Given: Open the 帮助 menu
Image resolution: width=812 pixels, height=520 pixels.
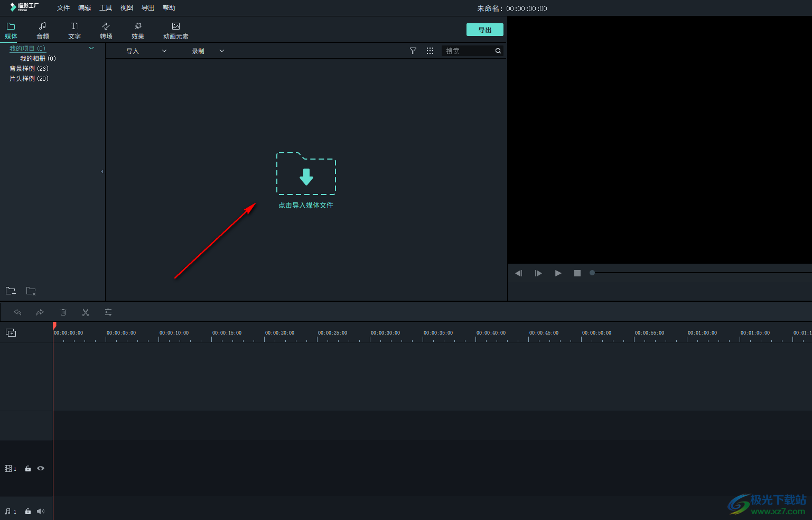Looking at the screenshot, I should [x=169, y=8].
